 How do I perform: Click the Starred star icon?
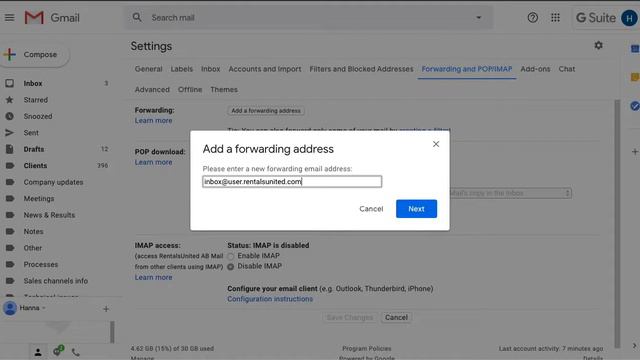pos(9,100)
